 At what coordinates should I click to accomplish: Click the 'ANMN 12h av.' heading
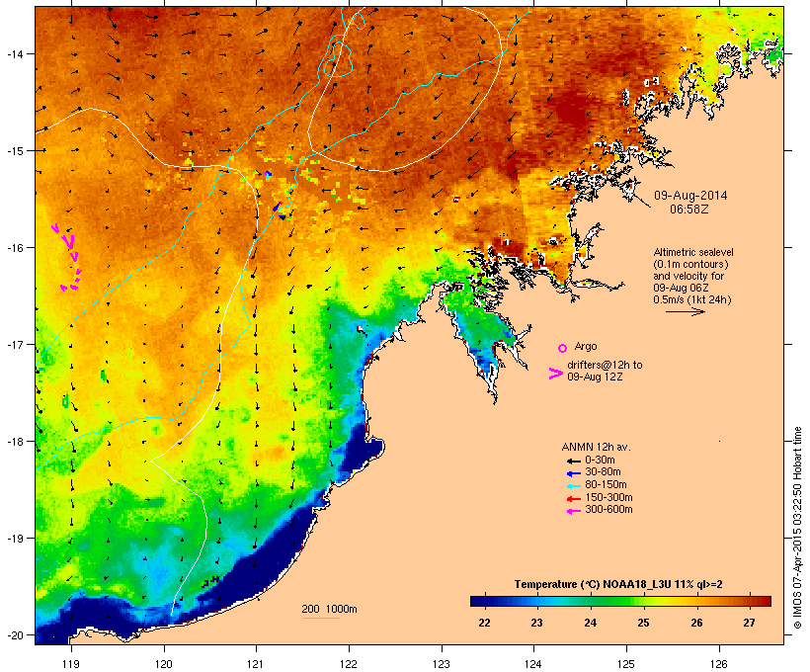(x=596, y=447)
